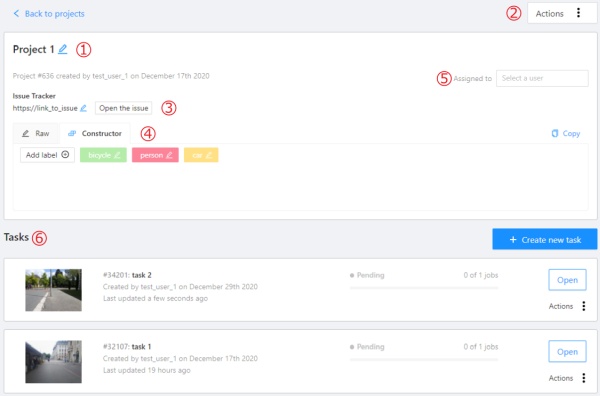Edit the car label pencil icon
This screenshot has width=600, height=396.
point(209,155)
